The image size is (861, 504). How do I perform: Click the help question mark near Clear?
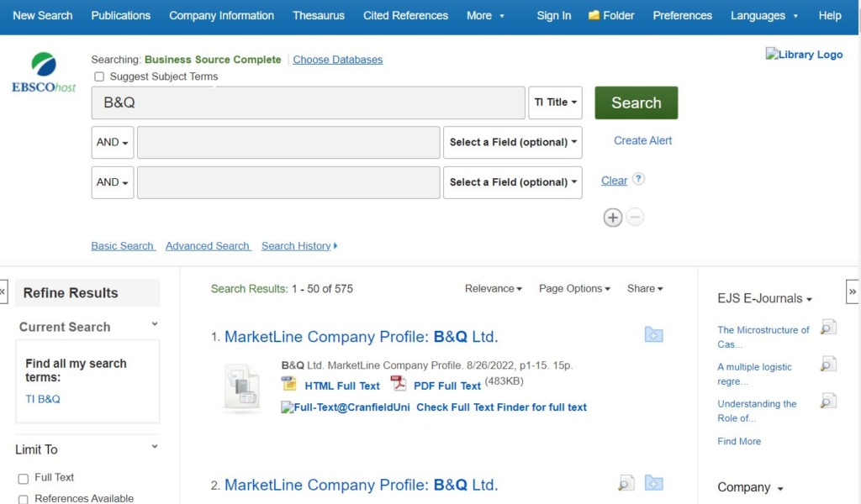(638, 179)
